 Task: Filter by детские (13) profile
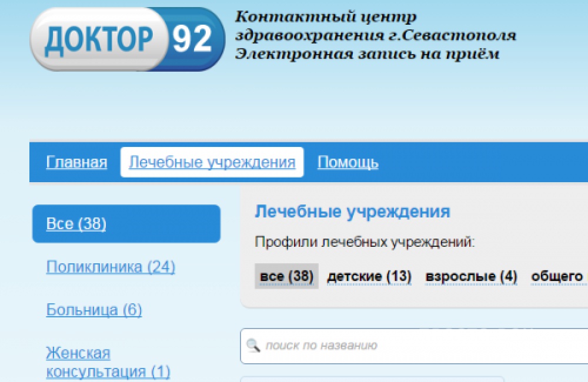point(369,276)
